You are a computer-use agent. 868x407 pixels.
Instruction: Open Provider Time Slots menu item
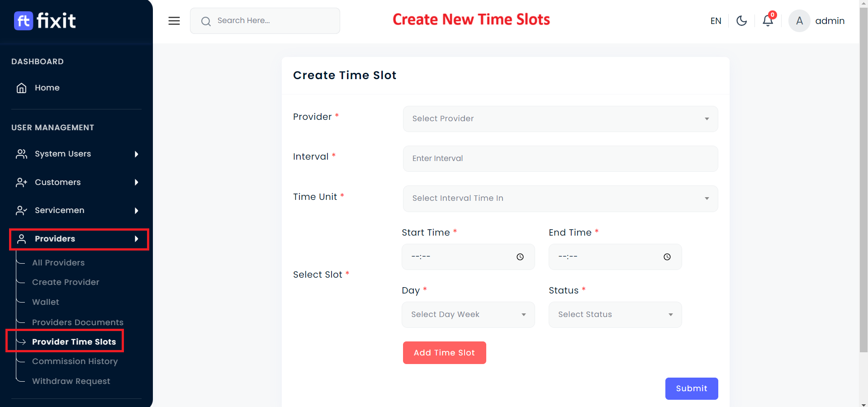74,342
